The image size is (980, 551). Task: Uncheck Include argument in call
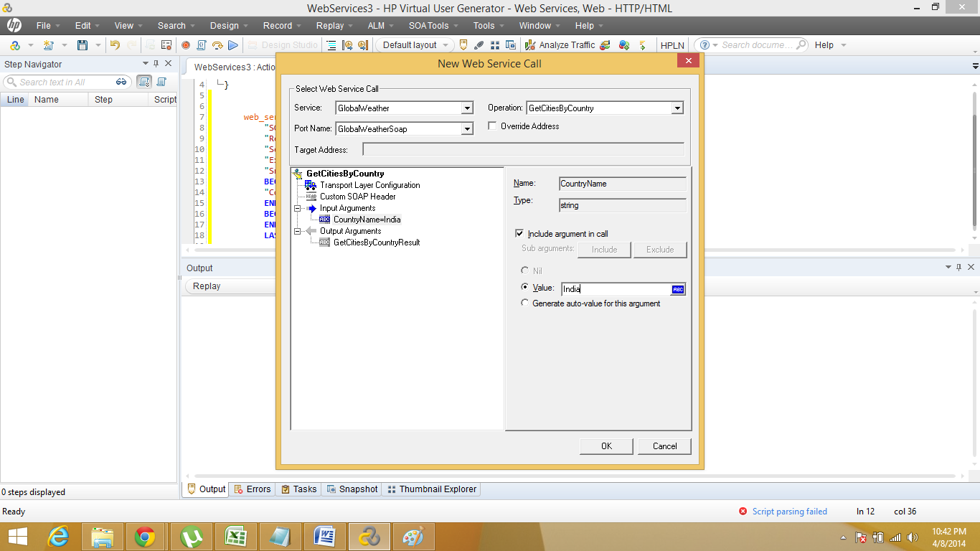[x=520, y=234]
